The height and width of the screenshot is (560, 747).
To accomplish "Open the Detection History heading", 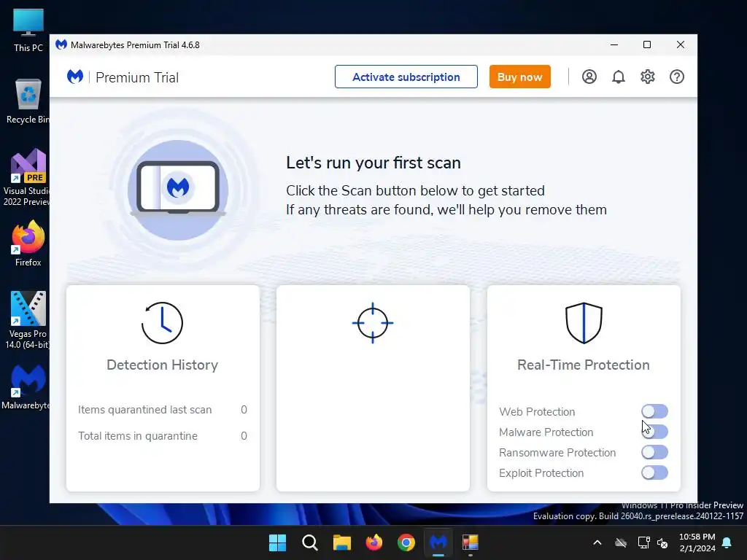I will pos(163,365).
